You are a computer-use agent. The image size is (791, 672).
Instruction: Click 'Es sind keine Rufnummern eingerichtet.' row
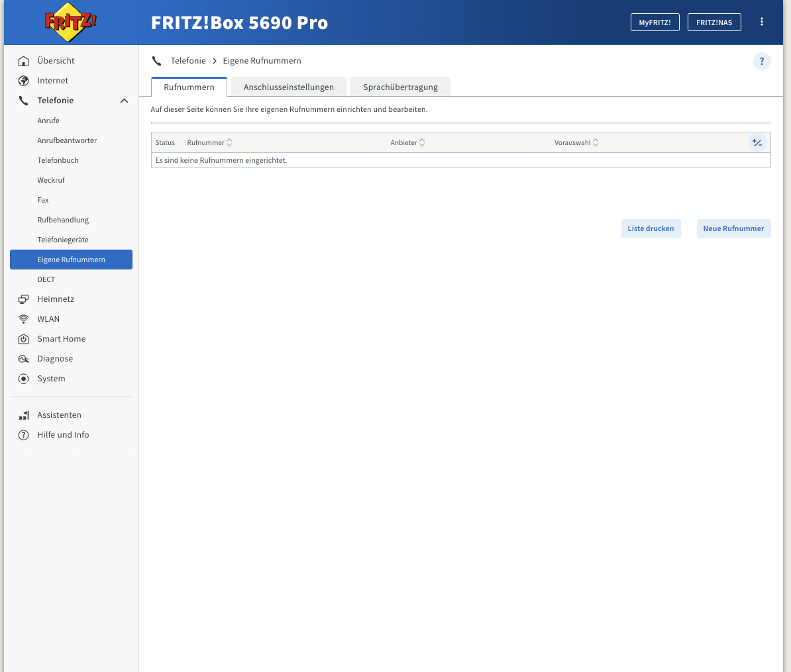point(460,160)
